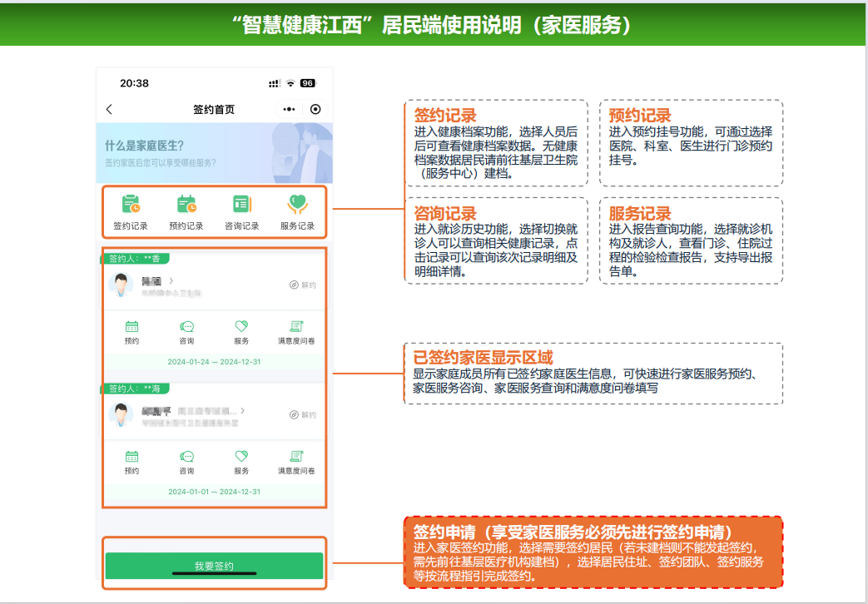This screenshot has height=604, width=868.
Task: Open 服务记录 heart icon
Action: (x=297, y=205)
